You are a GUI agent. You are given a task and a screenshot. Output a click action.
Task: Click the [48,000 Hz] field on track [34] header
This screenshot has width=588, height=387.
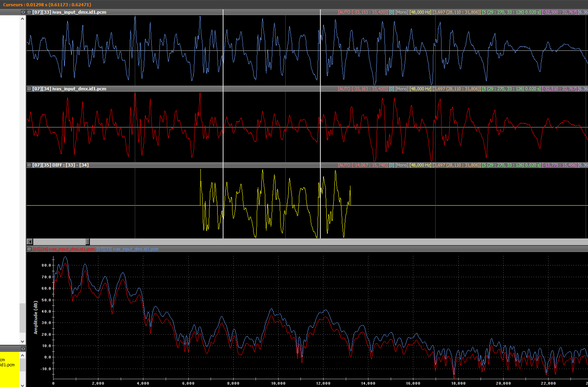pyautogui.click(x=420, y=89)
